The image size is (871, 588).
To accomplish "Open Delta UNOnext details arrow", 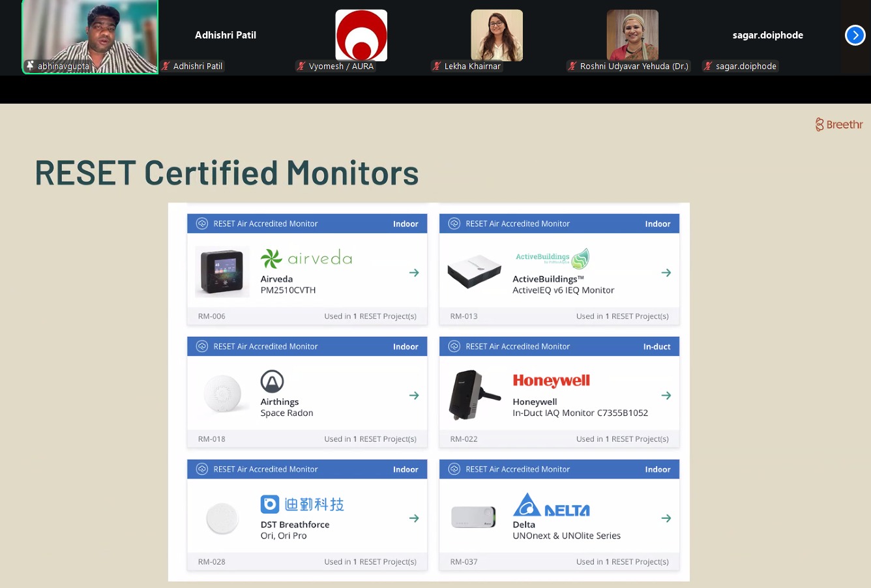I will tap(666, 518).
